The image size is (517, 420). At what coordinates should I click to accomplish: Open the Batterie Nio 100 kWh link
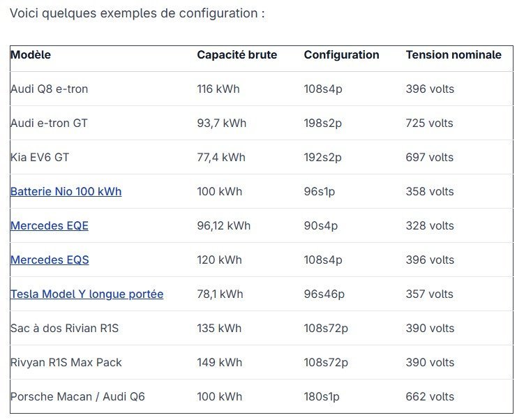(x=66, y=191)
